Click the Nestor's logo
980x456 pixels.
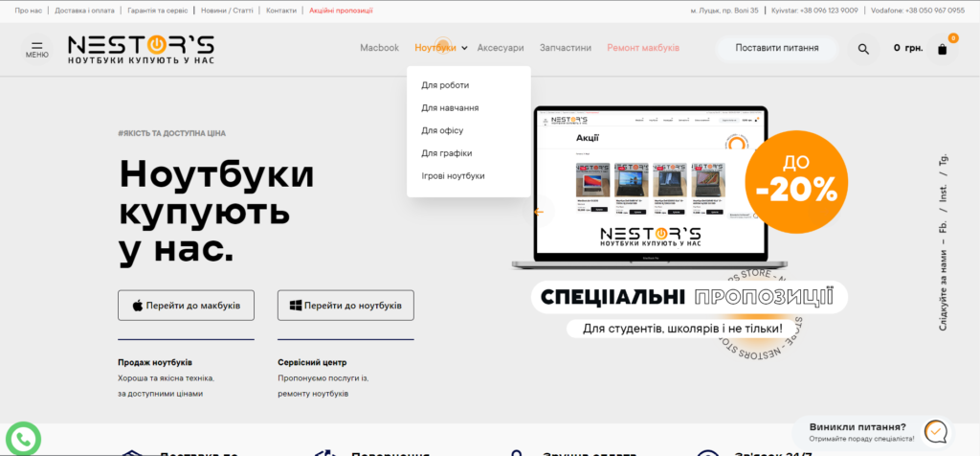(142, 50)
